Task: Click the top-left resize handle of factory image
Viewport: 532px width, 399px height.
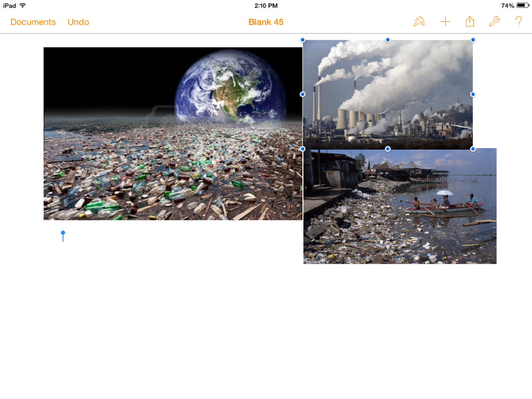Action: 302,40
